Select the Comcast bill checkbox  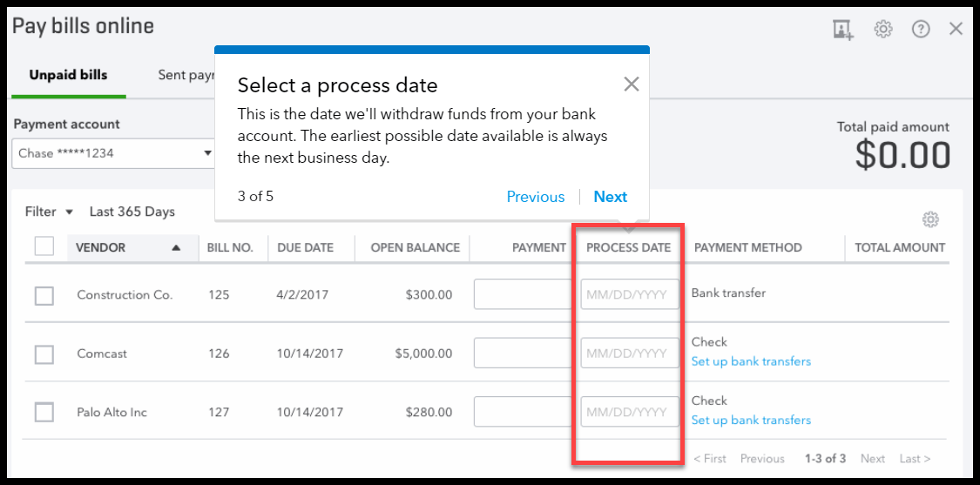point(44,354)
